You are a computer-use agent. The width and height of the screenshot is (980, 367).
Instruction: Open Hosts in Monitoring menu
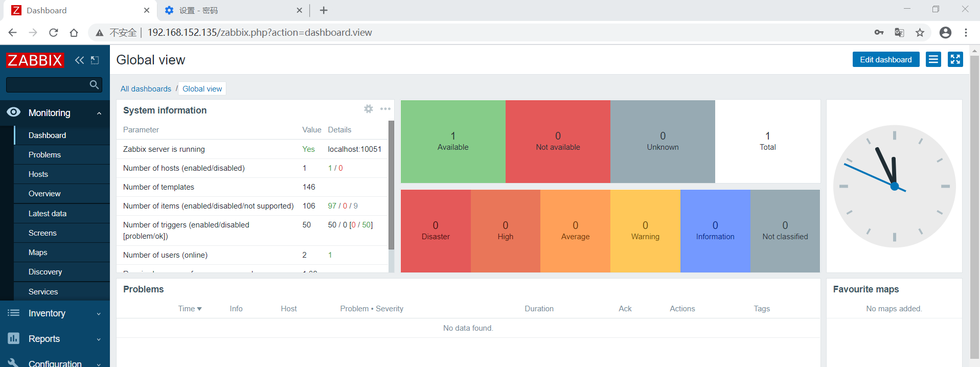(x=62, y=174)
